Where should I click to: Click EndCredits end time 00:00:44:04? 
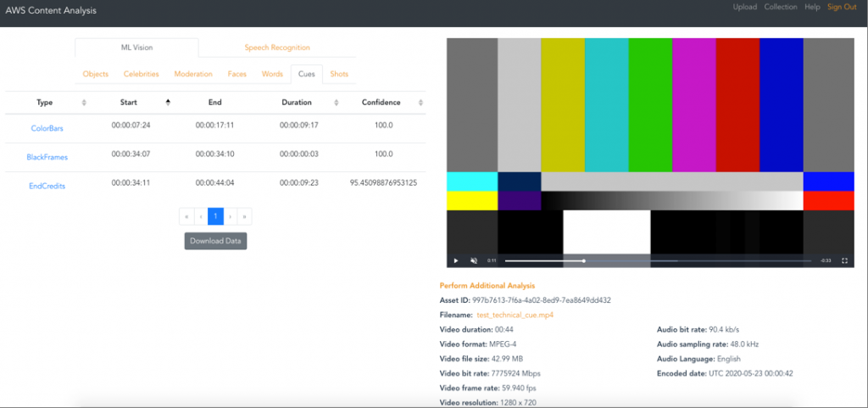214,183
